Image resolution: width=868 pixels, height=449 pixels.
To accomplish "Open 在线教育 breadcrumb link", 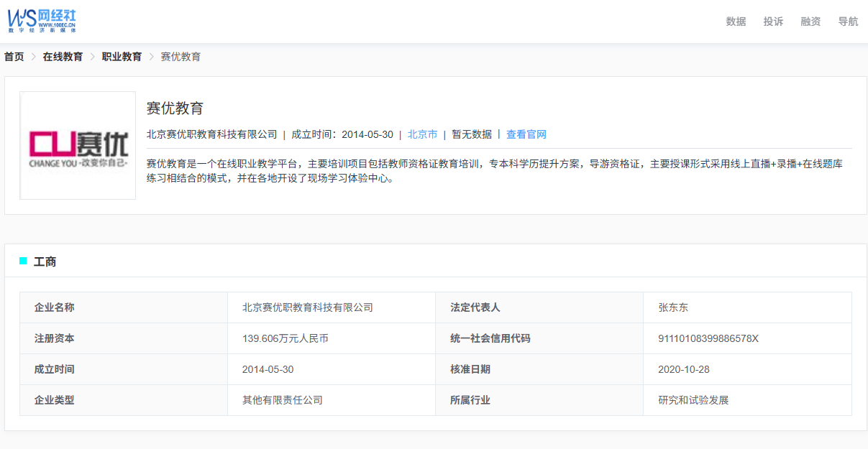I will click(x=63, y=57).
